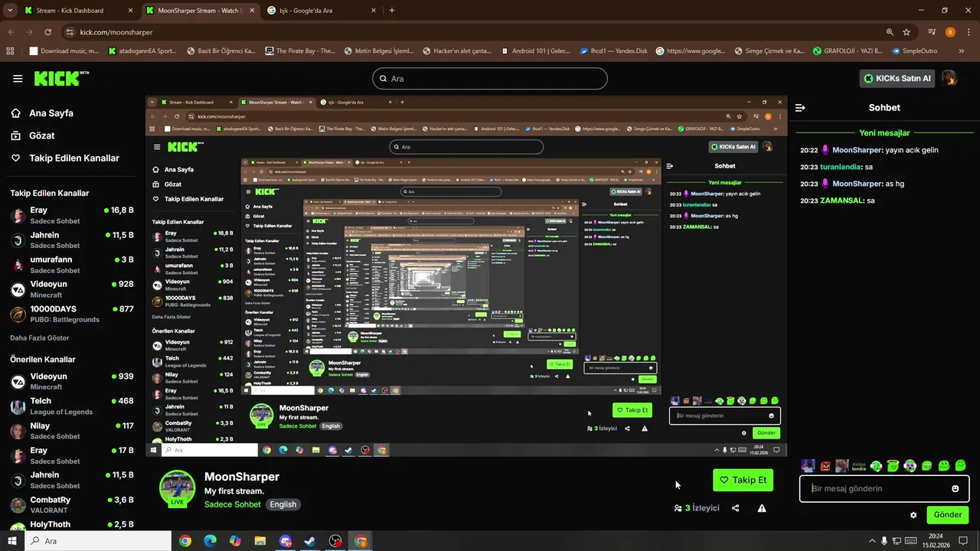This screenshot has height=551, width=980.
Task: Click into the Kick Ara search field
Action: click(490, 79)
